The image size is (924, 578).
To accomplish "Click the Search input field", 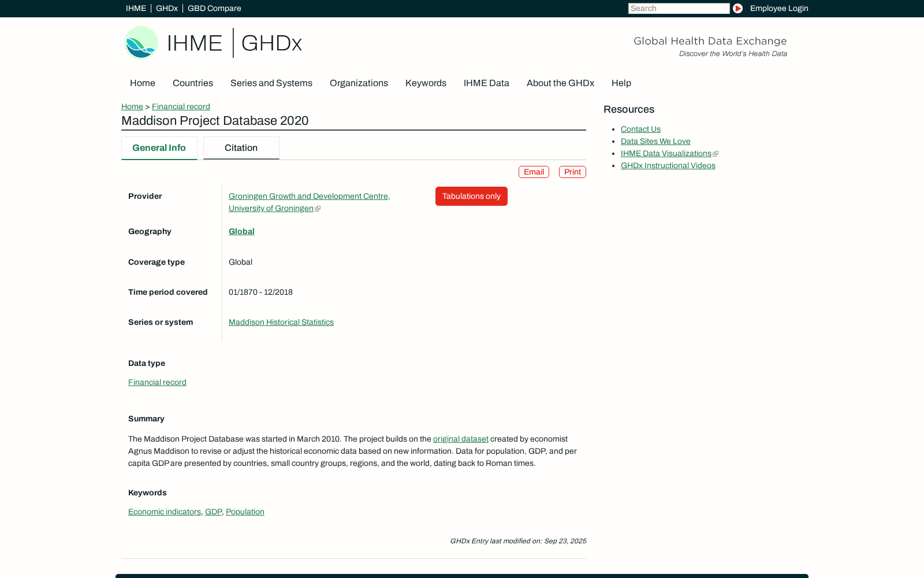I will (x=679, y=8).
